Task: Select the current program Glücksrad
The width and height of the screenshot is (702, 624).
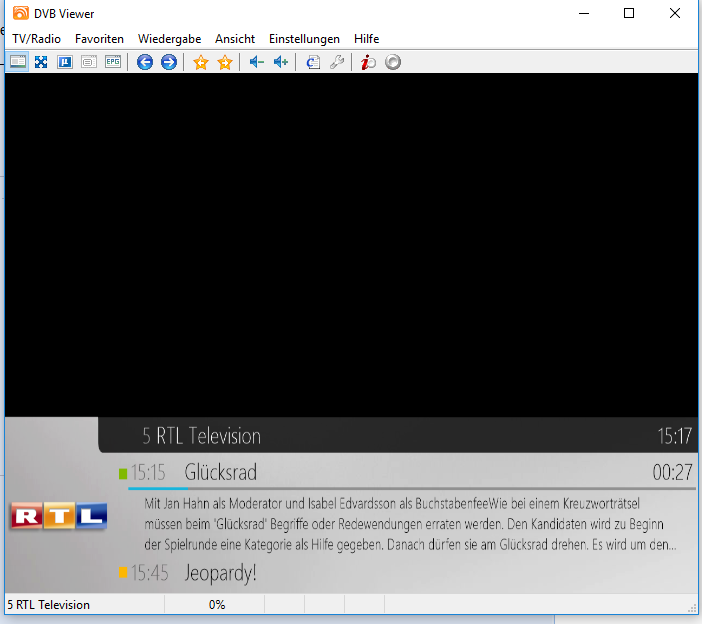Action: point(221,472)
